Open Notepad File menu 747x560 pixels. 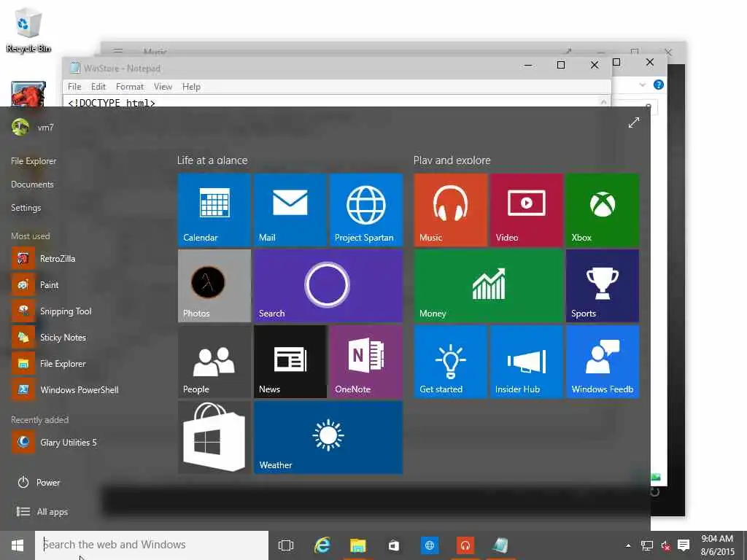pyautogui.click(x=74, y=87)
